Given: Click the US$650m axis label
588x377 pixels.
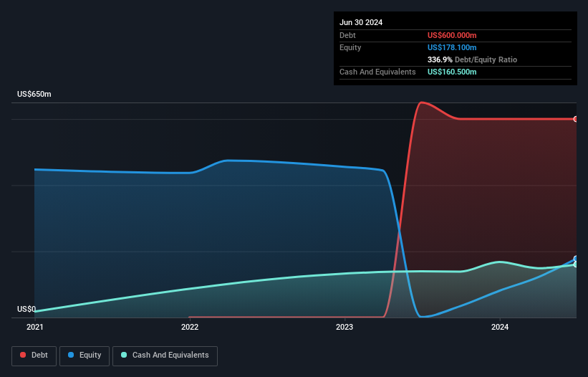Looking at the screenshot, I should (x=34, y=94).
